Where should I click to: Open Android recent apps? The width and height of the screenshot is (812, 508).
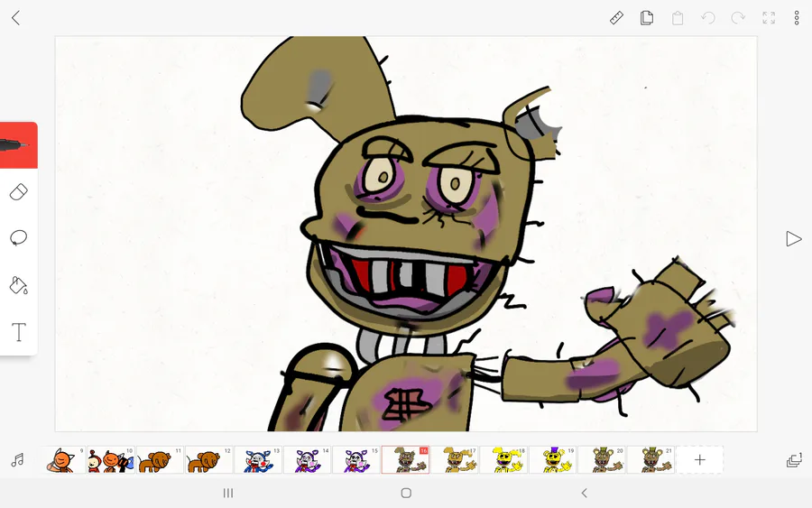click(x=228, y=493)
